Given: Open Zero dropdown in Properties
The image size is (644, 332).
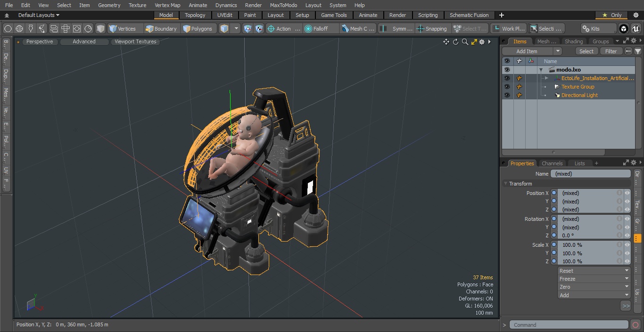Looking at the screenshot, I should [594, 287].
